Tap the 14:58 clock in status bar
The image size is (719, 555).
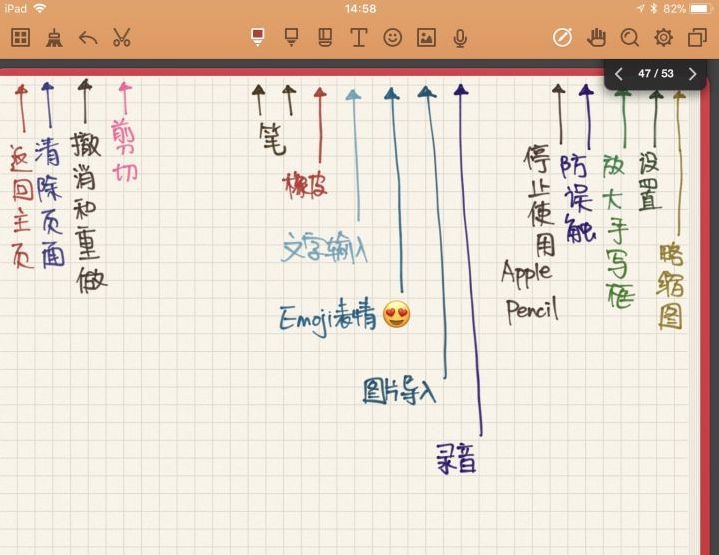360,9
